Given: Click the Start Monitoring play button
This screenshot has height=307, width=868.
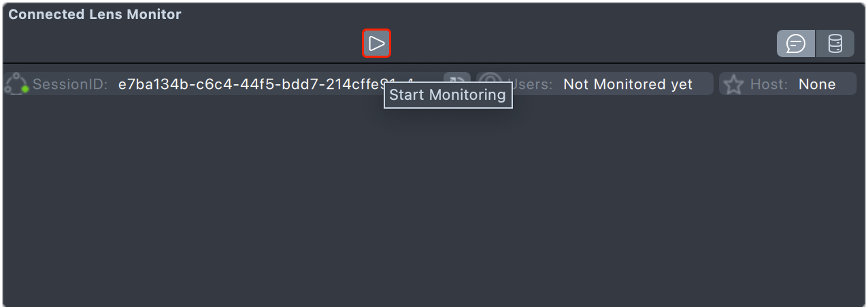Looking at the screenshot, I should click(376, 43).
